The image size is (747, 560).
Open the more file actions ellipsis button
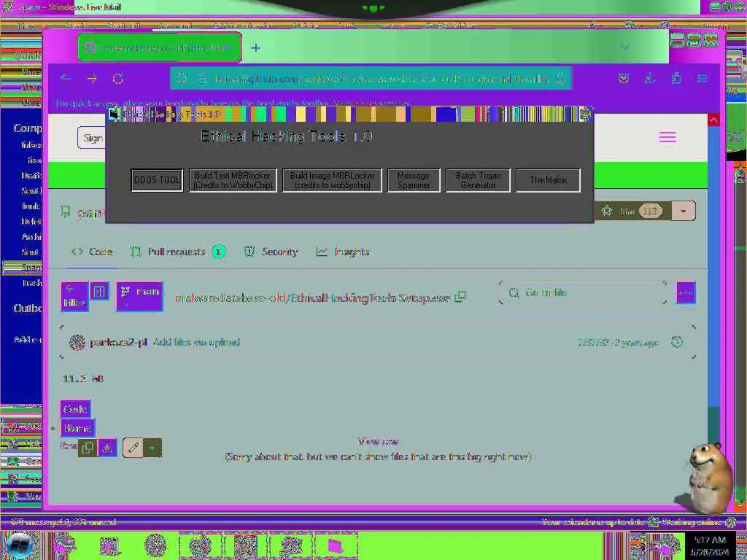686,293
